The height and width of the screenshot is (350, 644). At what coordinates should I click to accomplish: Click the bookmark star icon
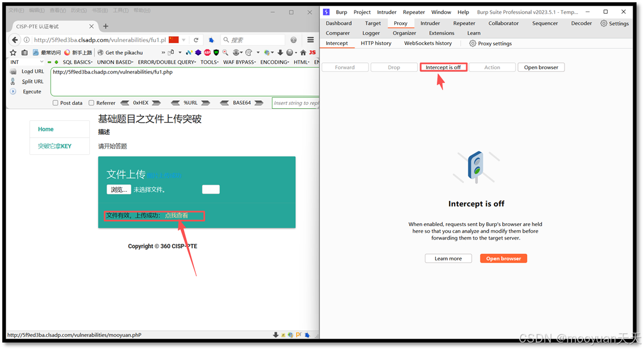tap(13, 52)
